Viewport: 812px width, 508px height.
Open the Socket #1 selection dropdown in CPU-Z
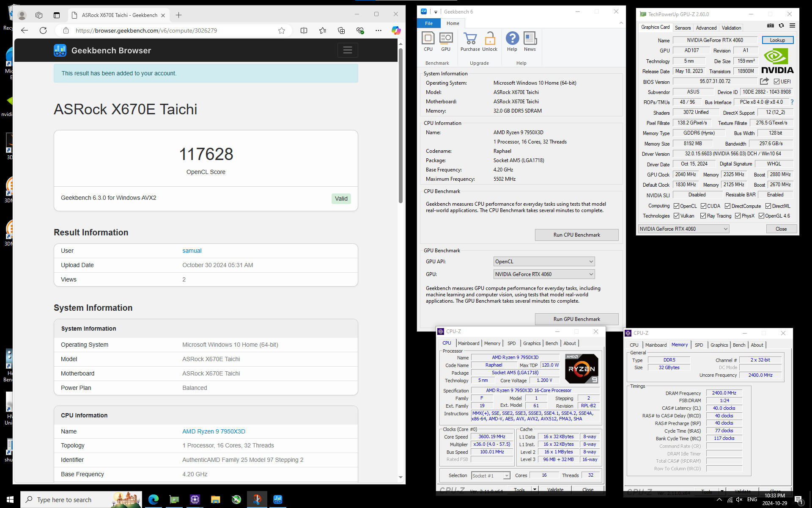coord(491,476)
